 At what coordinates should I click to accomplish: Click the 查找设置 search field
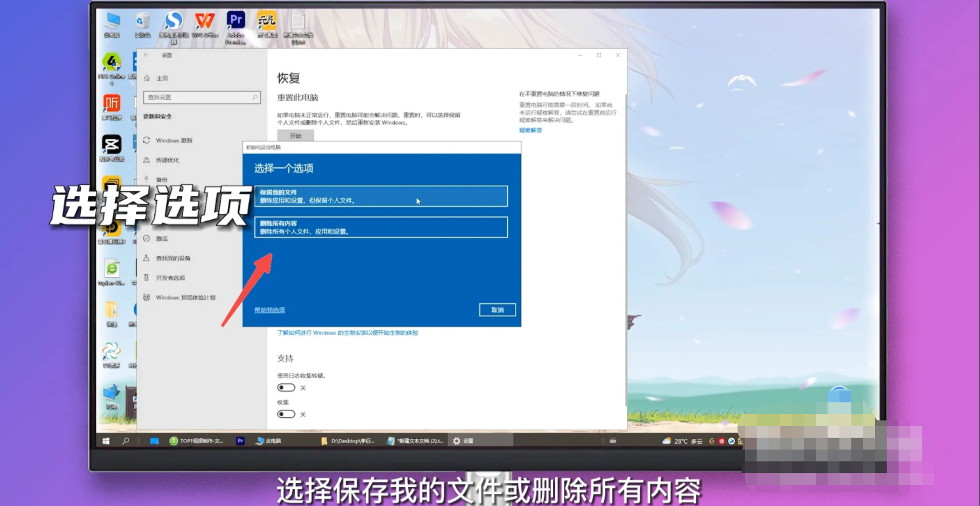coord(197,97)
